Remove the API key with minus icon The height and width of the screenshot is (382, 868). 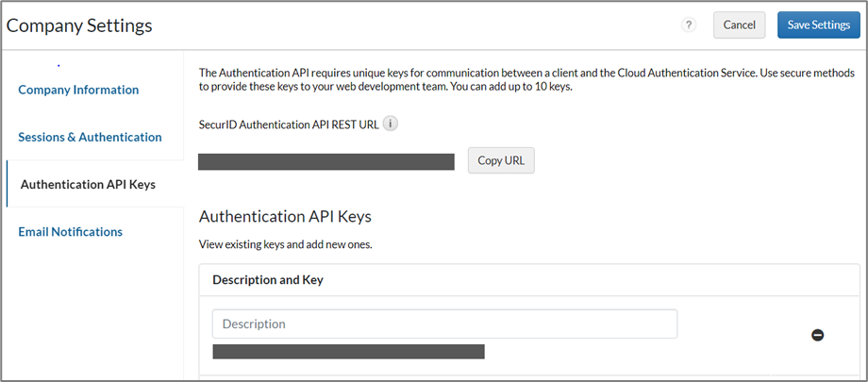tap(818, 335)
